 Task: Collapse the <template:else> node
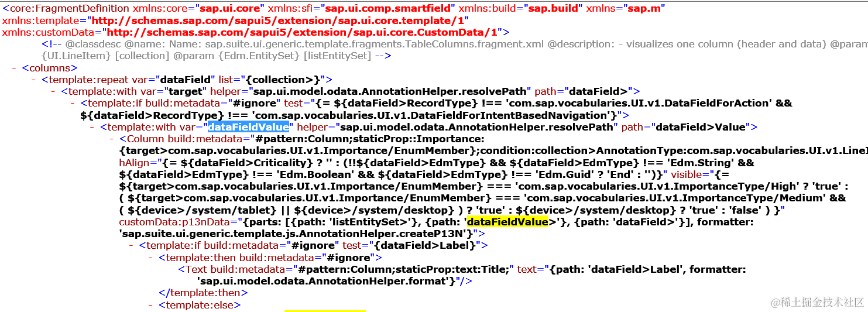coord(152,305)
